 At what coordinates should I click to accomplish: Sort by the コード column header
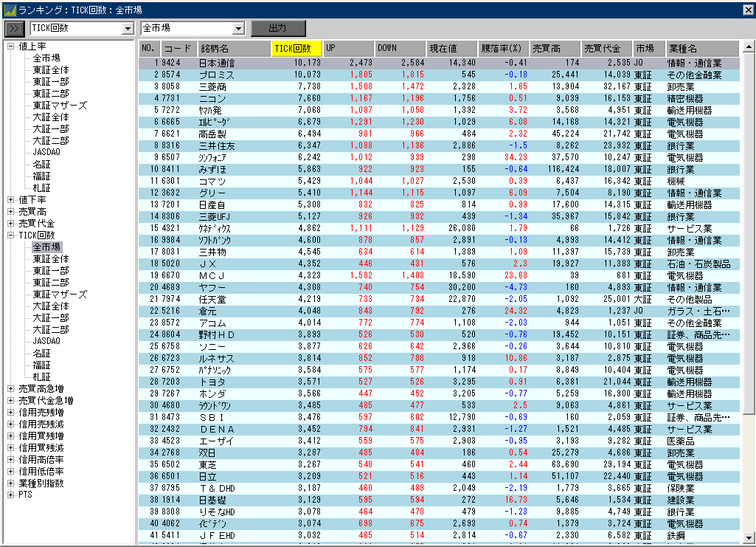179,49
